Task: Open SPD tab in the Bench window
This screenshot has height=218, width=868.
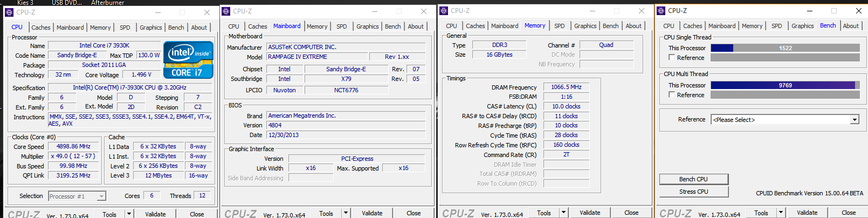Action: (x=777, y=26)
